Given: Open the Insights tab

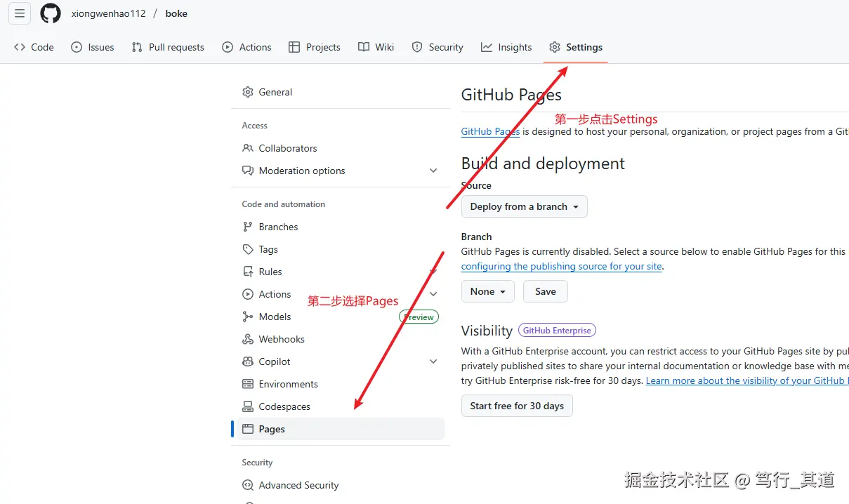Looking at the screenshot, I should (506, 47).
